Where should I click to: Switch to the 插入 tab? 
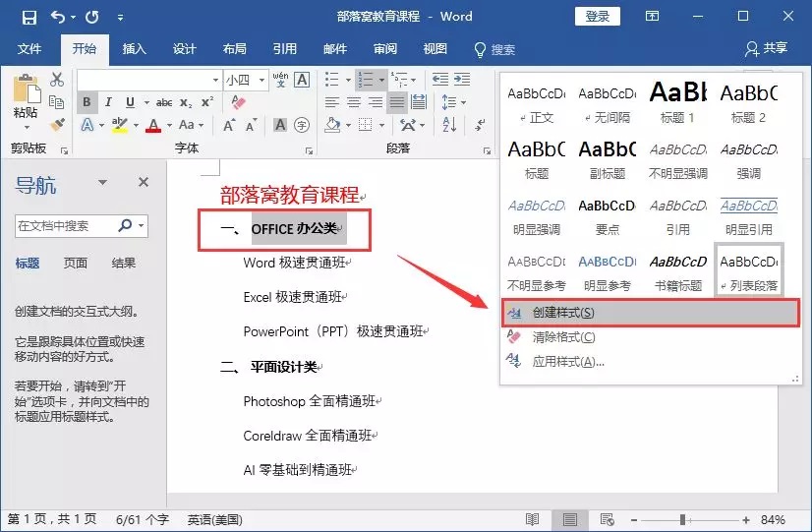(x=134, y=49)
